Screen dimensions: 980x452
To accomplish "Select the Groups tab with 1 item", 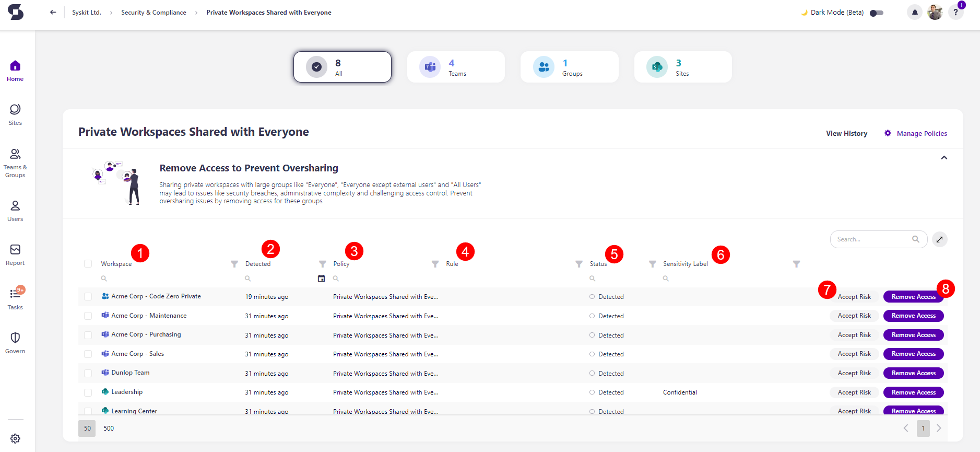I will point(570,67).
